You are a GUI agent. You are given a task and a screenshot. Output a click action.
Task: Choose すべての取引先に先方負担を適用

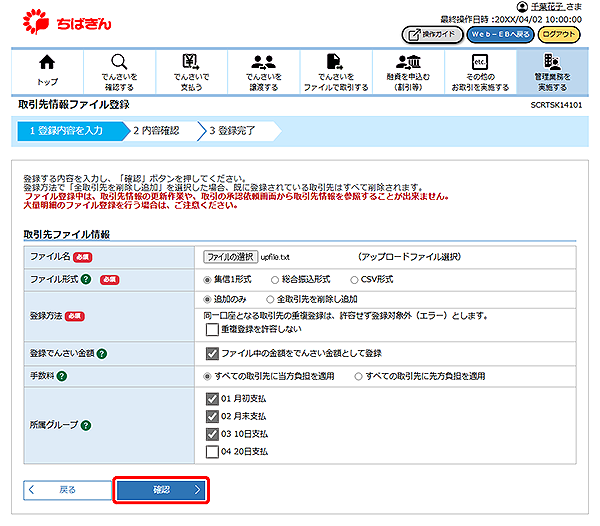point(358,376)
